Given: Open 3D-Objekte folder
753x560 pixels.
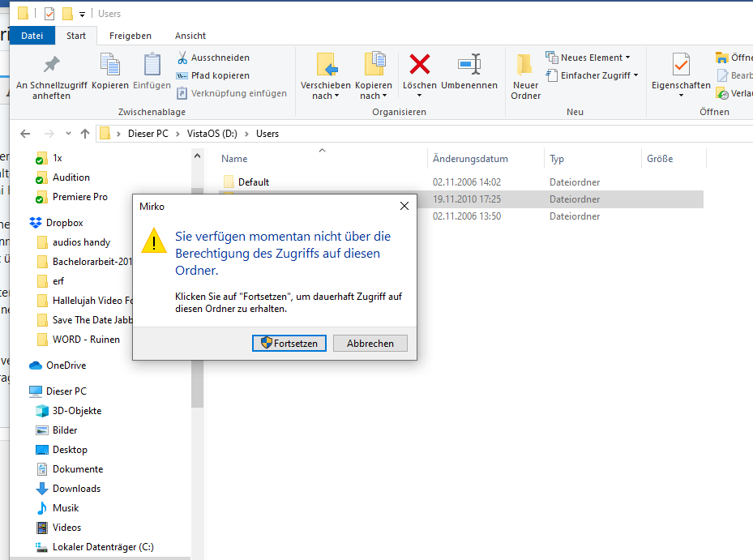Looking at the screenshot, I should pos(77,411).
